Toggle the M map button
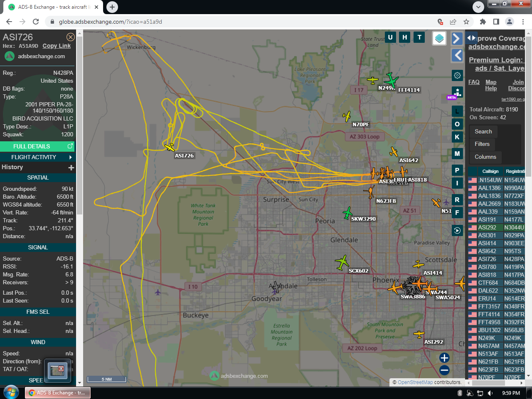Image resolution: width=532 pixels, height=399 pixels. pyautogui.click(x=457, y=153)
